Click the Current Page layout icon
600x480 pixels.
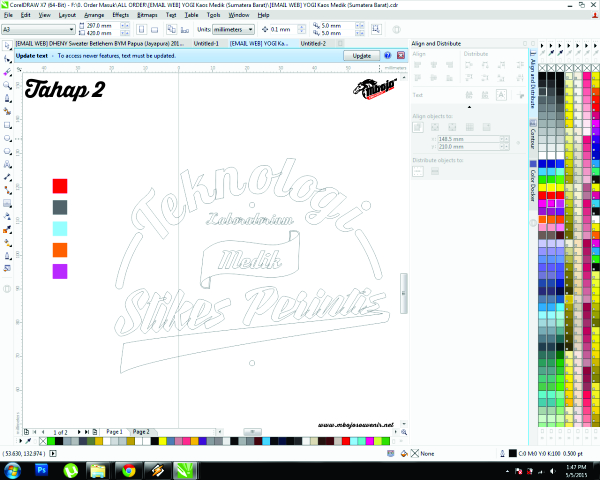coord(185,29)
